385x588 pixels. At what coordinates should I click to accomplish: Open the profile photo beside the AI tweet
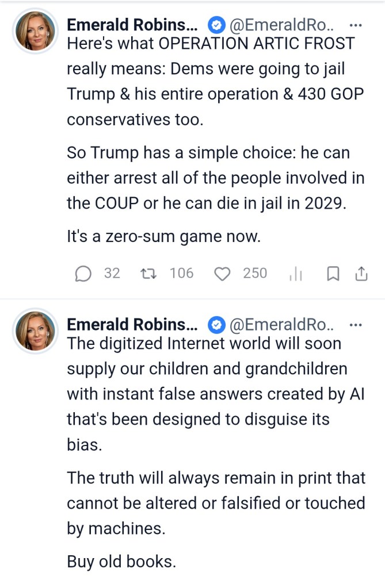point(35,331)
